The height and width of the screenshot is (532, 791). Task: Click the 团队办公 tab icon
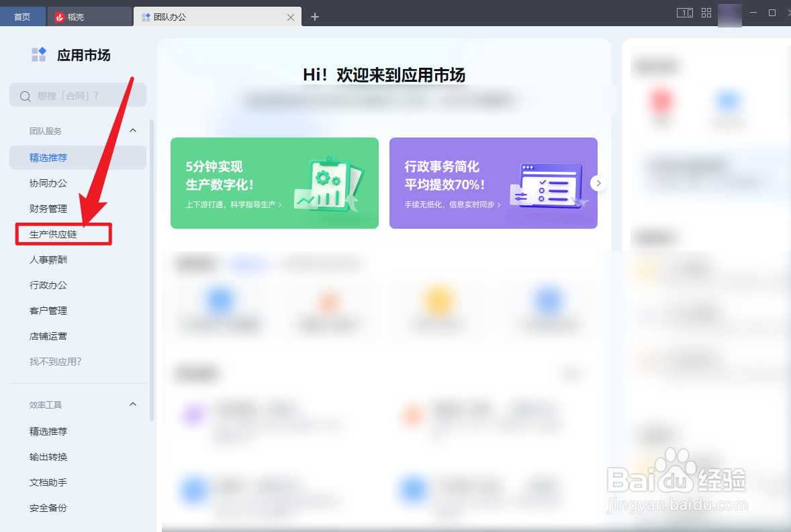[146, 18]
